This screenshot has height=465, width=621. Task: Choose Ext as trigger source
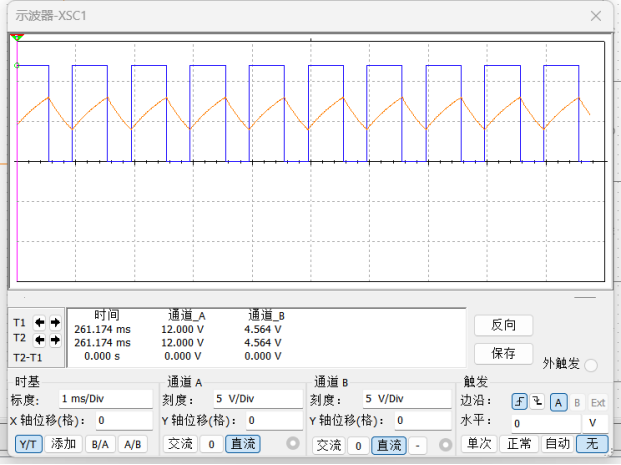(597, 402)
